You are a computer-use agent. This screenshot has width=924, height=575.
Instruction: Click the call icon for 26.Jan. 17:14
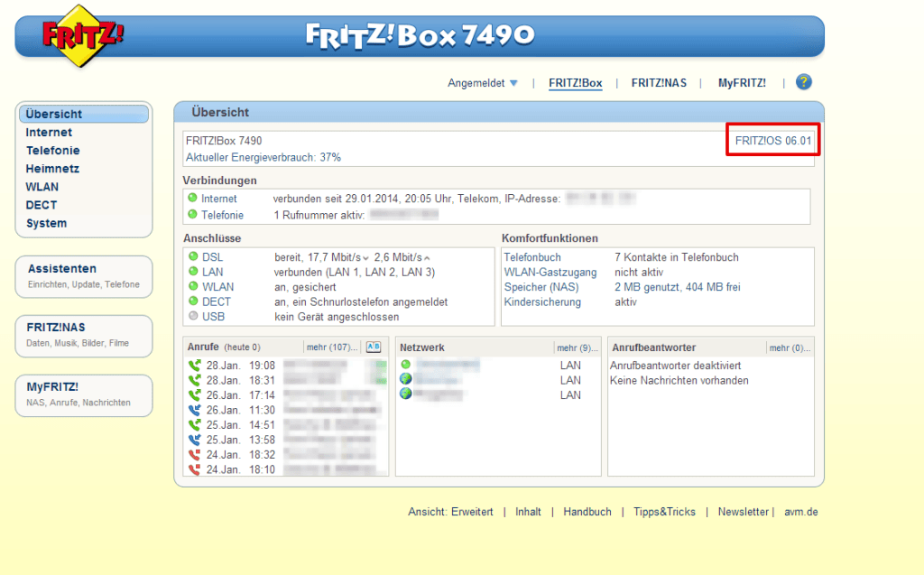point(195,394)
